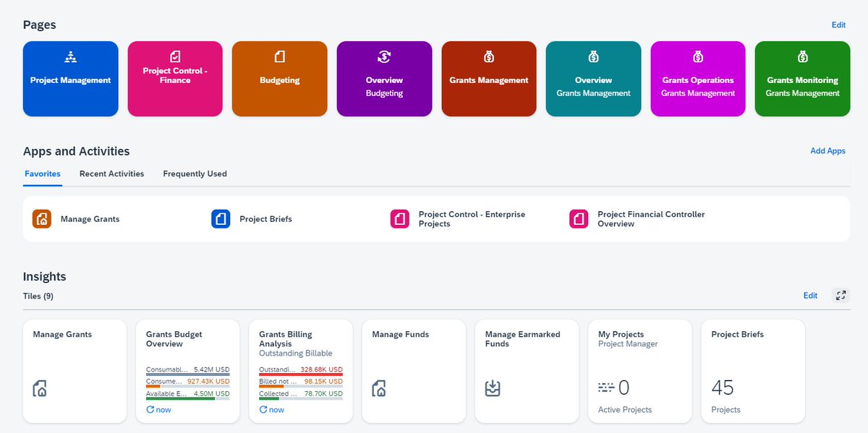Image resolution: width=868 pixels, height=433 pixels.
Task: Click the Tiles (9) label
Action: [38, 296]
